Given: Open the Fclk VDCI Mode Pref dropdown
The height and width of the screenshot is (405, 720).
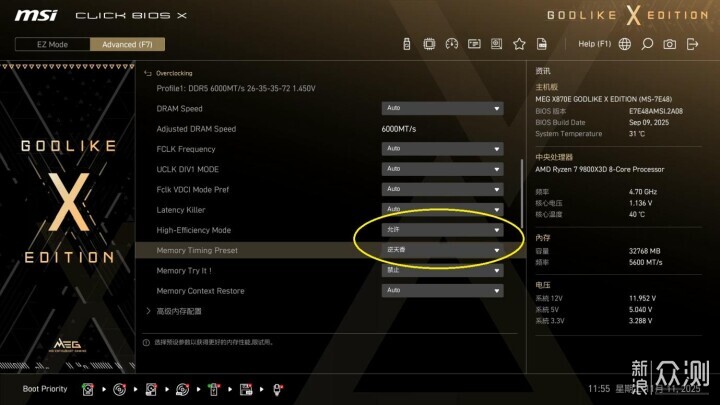Looking at the screenshot, I should pyautogui.click(x=442, y=189).
